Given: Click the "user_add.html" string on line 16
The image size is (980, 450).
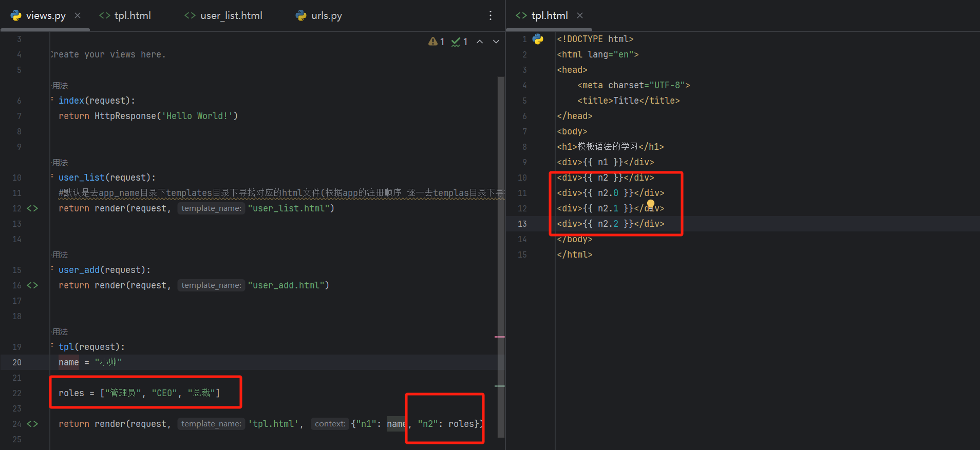Looking at the screenshot, I should (x=286, y=285).
